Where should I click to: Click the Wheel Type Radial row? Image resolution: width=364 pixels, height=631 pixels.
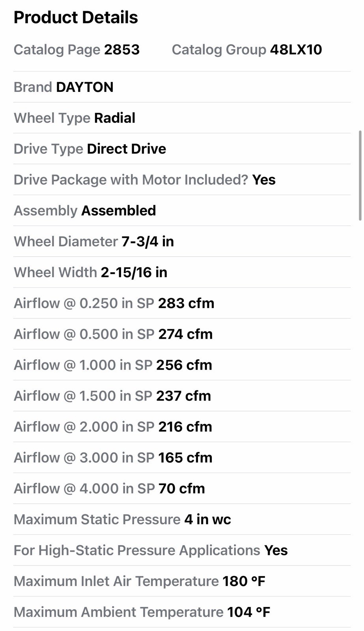[x=182, y=118]
